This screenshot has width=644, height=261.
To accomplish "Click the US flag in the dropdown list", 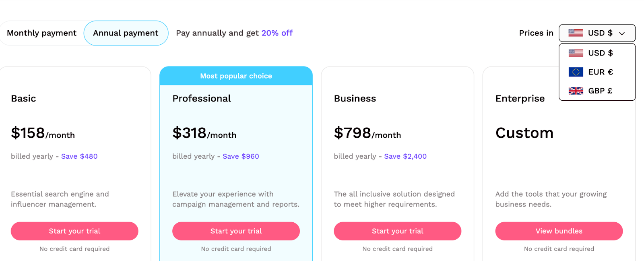I will pos(576,53).
